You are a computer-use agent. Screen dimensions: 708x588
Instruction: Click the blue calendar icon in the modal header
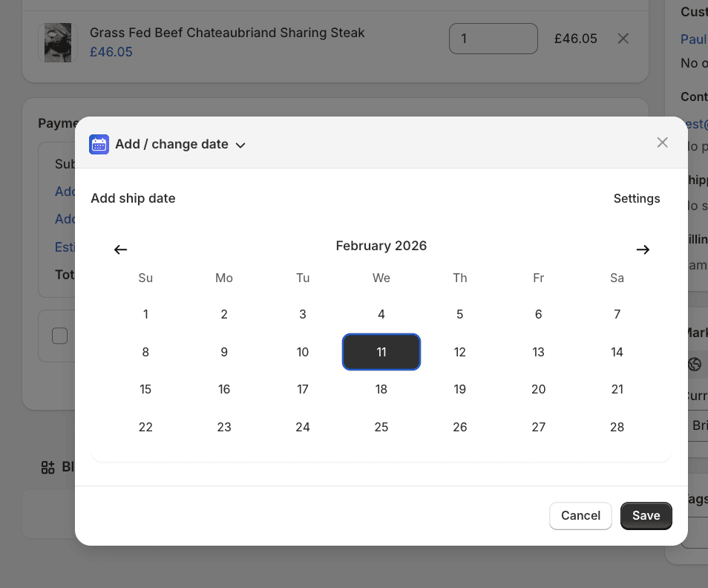tap(99, 144)
